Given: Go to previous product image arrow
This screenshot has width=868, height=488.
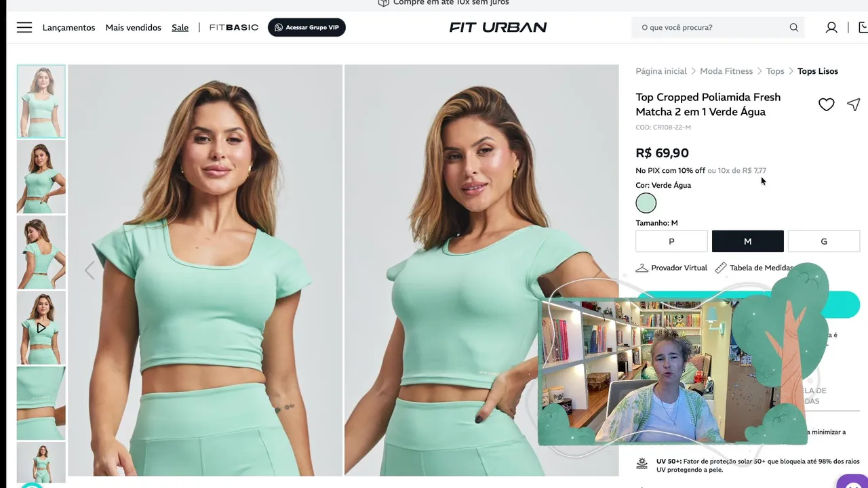Looking at the screenshot, I should tap(90, 270).
